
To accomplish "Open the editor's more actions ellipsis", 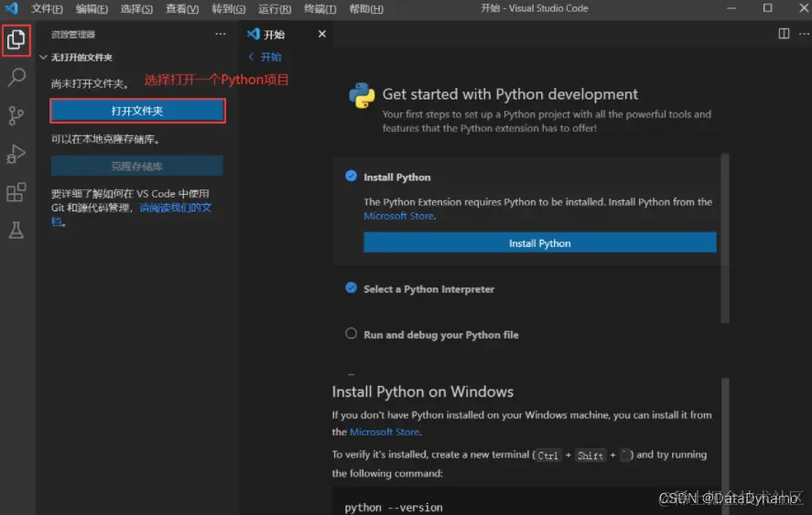I will coord(802,35).
